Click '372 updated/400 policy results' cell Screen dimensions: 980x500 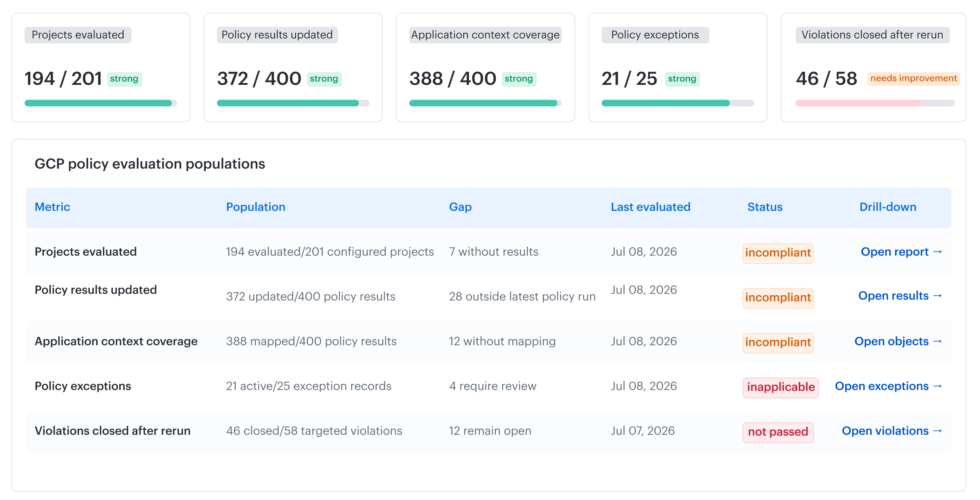311,296
